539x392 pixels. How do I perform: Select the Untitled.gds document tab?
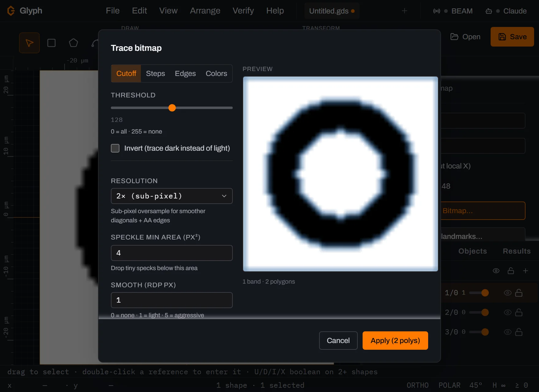pyautogui.click(x=332, y=11)
